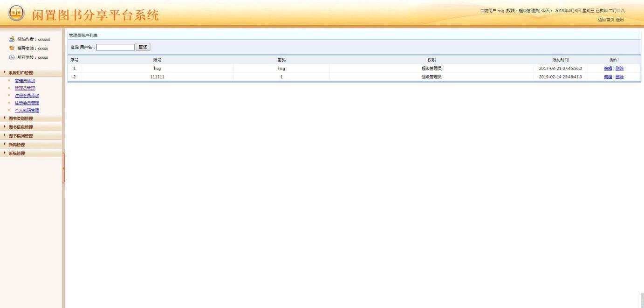Viewport: 644px width, 308px height.
Task: Click the 闲置图书分享平台系统 title text
Action: coord(95,15)
